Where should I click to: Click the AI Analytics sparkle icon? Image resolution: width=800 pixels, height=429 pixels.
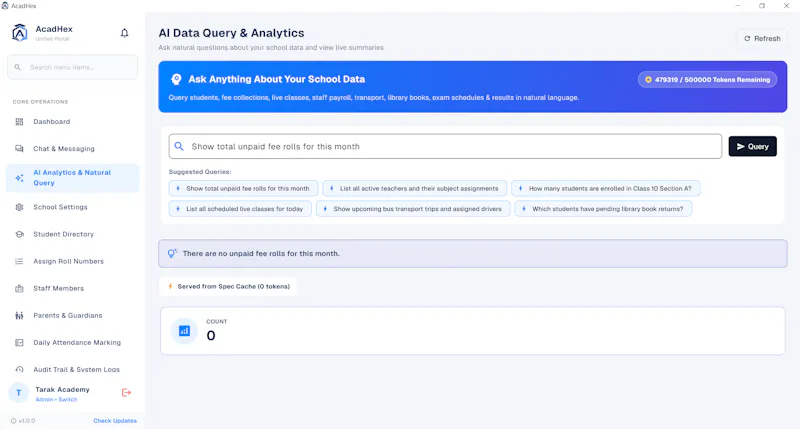19,178
